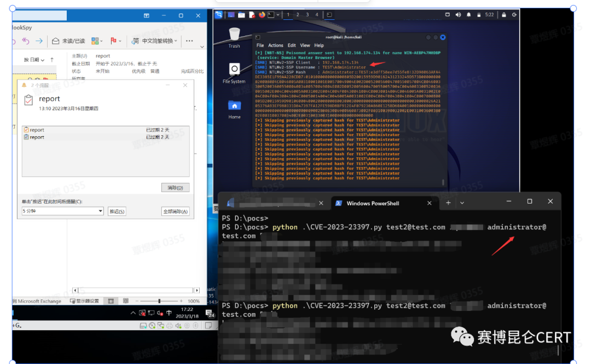
Task: Select the second report reminder row
Action: pyautogui.click(x=106, y=137)
